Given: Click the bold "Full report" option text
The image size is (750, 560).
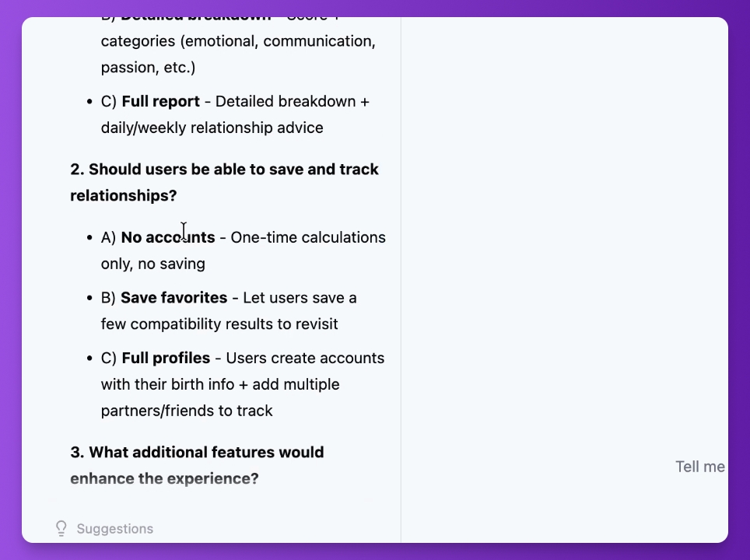Looking at the screenshot, I should 161,101.
